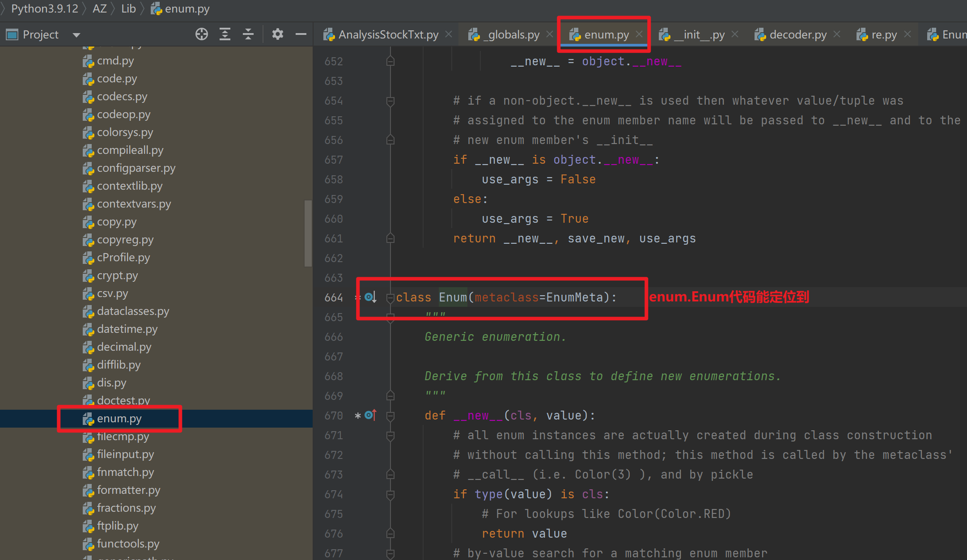Click Lib in the breadcrumb bar
Image resolution: width=967 pixels, height=560 pixels.
[x=128, y=8]
